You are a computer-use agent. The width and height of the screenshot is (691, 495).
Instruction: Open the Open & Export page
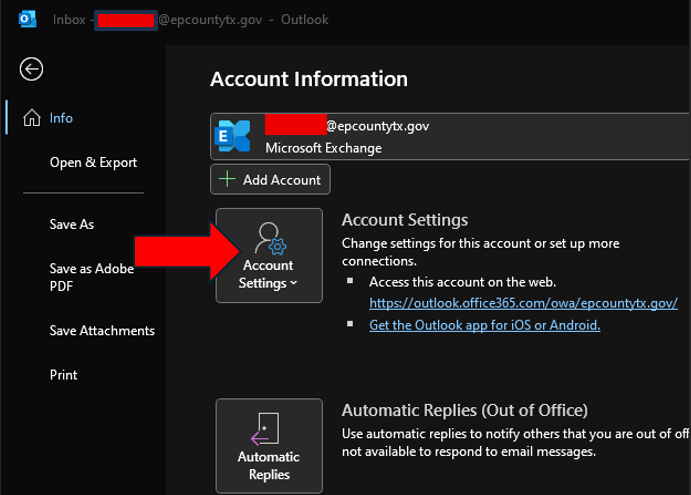tap(93, 163)
